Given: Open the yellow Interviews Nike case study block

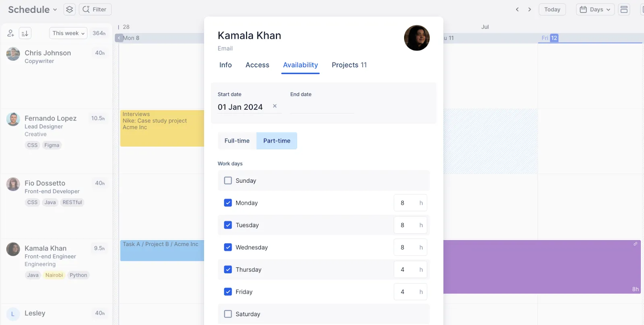Looking at the screenshot, I should pyautogui.click(x=162, y=128).
